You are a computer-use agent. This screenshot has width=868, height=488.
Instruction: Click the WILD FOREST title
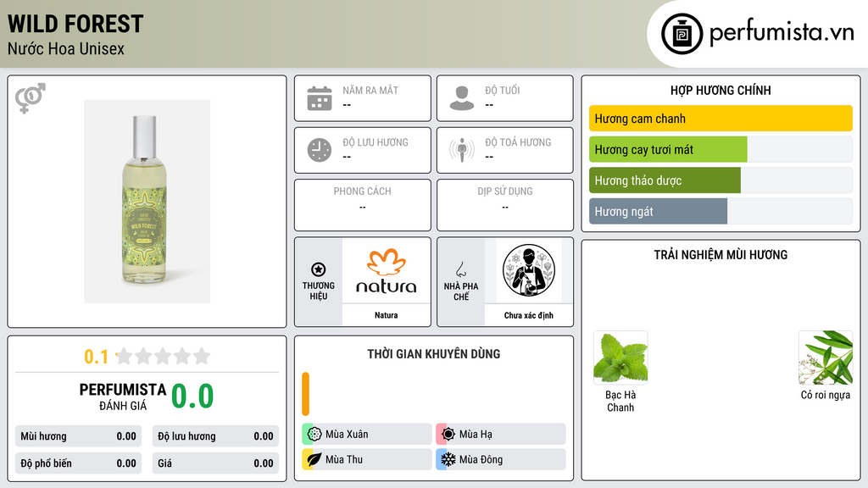pos(75,24)
